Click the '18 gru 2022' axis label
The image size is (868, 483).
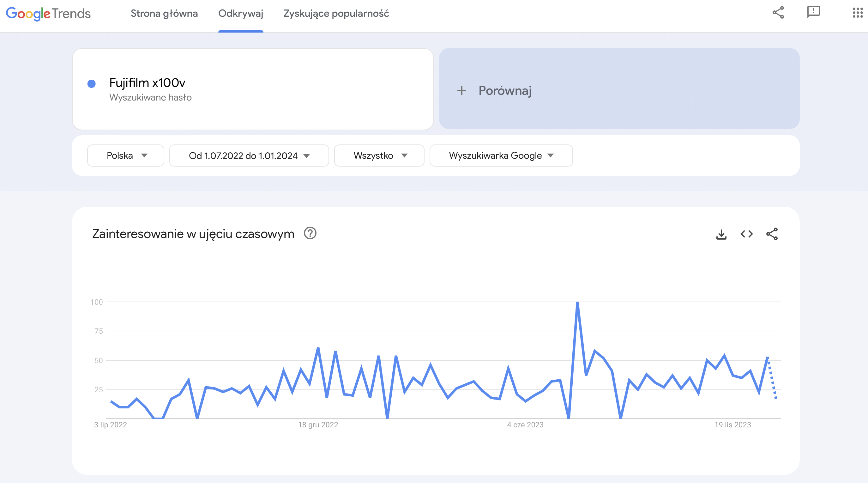(318, 425)
